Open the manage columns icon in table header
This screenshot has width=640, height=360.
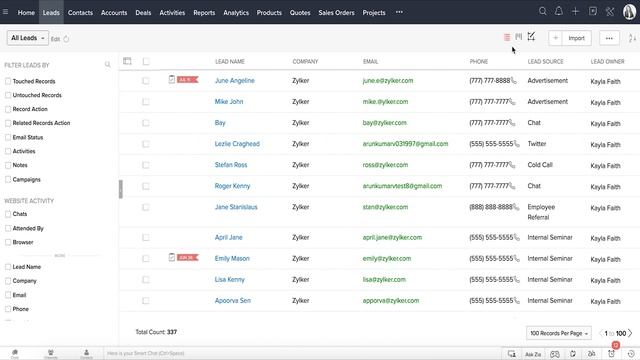click(127, 61)
